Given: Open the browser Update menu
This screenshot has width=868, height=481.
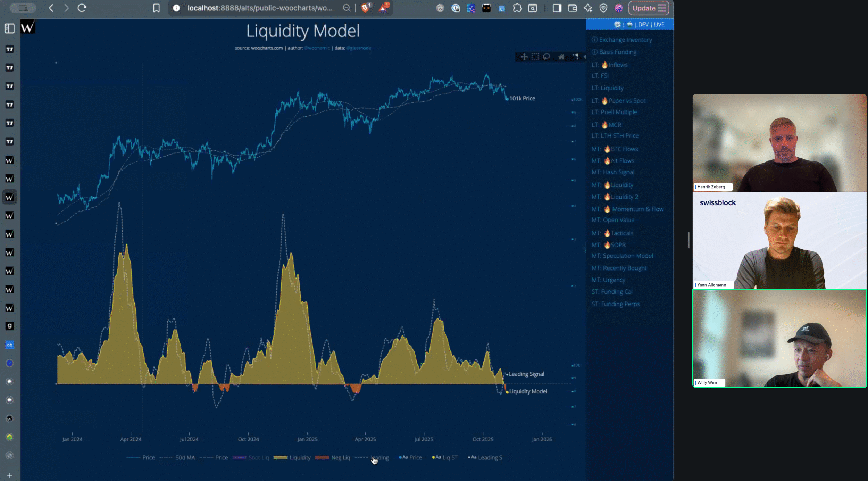Looking at the screenshot, I should 649,8.
